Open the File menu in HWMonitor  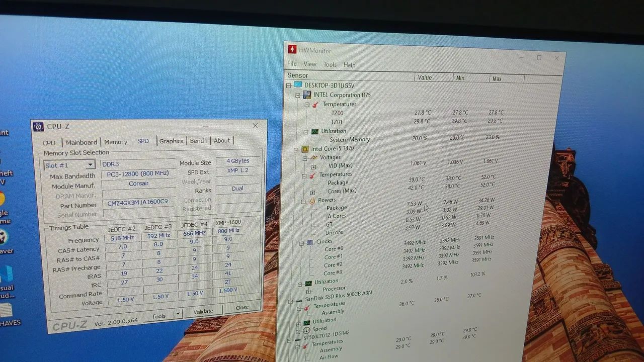click(x=292, y=63)
